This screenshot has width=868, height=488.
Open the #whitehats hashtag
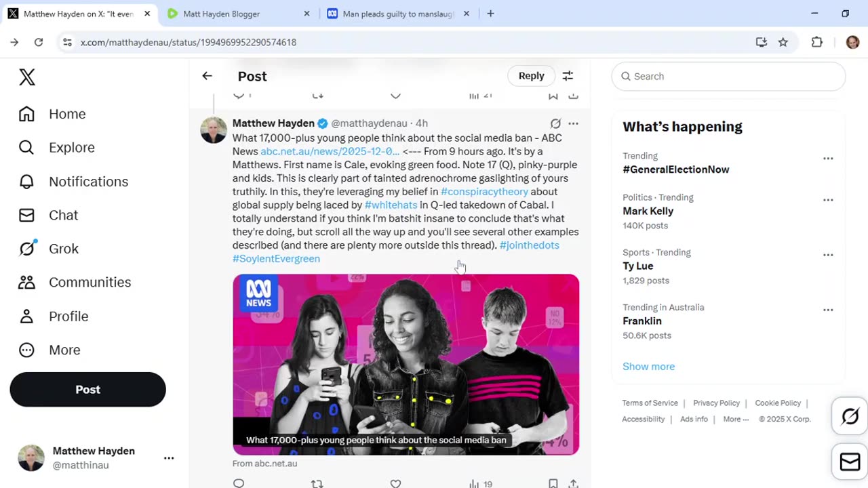(391, 205)
